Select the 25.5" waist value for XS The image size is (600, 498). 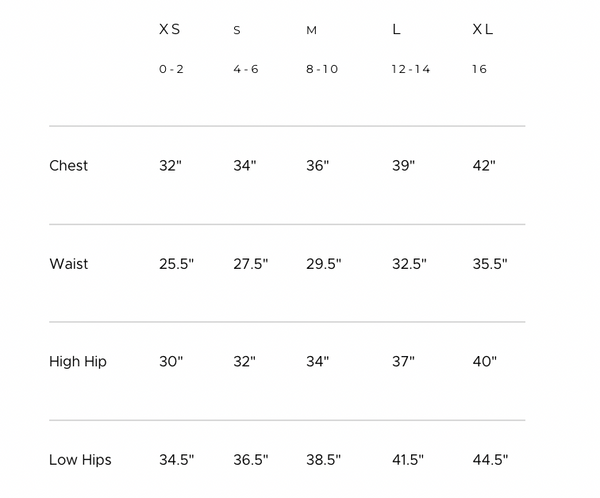click(x=176, y=264)
